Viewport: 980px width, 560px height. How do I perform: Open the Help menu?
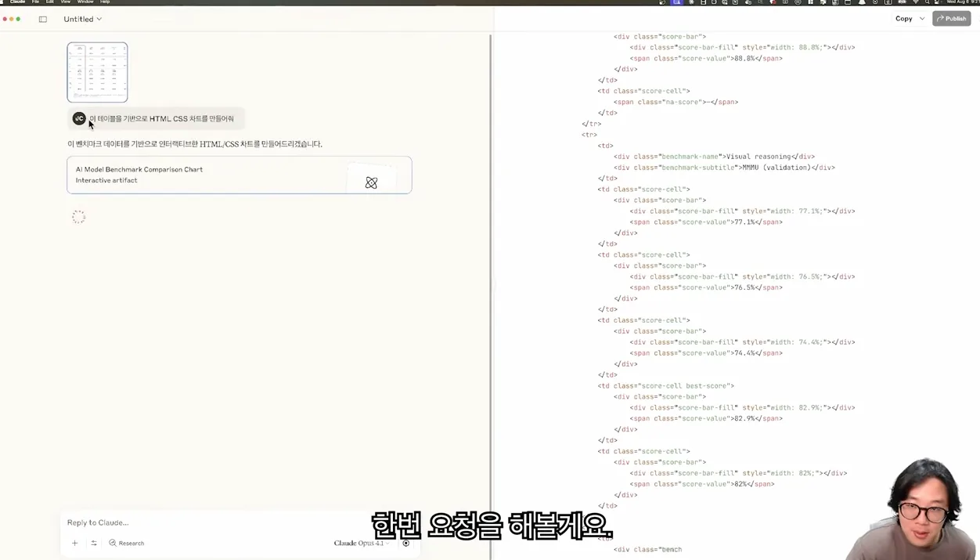(105, 2)
